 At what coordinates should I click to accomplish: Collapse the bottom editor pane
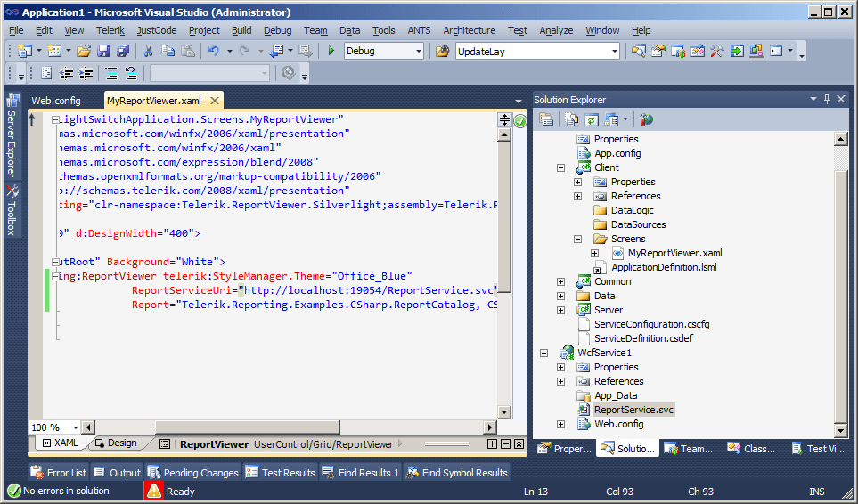[x=519, y=443]
